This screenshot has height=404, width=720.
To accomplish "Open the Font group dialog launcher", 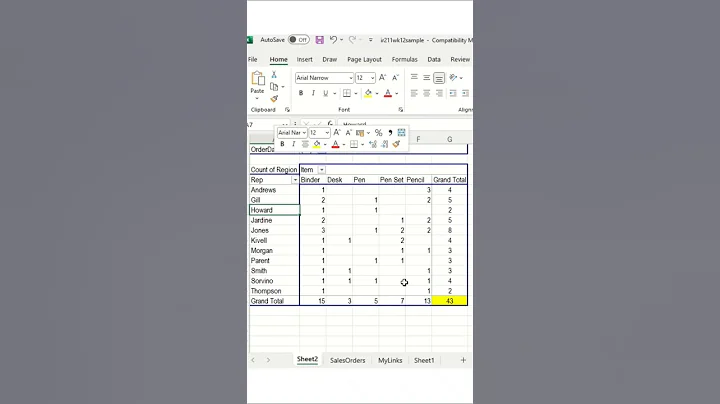I will pyautogui.click(x=400, y=110).
